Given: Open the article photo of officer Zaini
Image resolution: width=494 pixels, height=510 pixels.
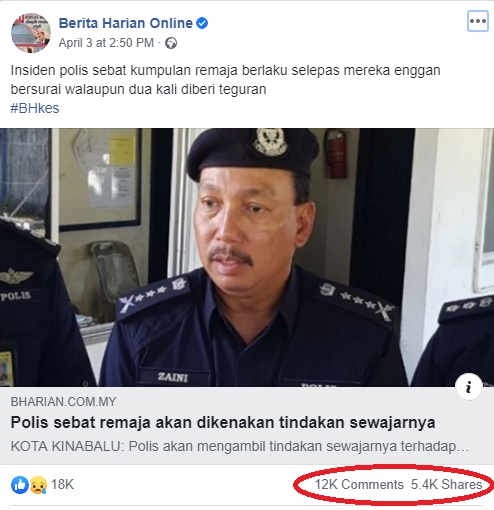Looking at the screenshot, I should coord(247,257).
